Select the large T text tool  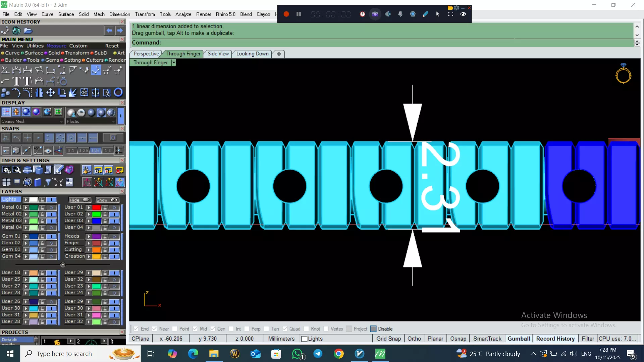click(16, 81)
